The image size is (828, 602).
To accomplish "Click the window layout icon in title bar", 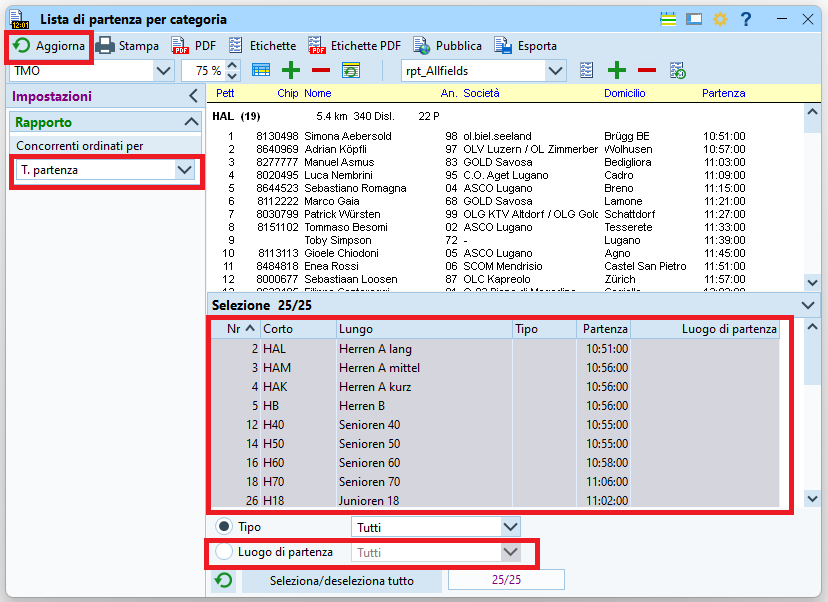I will (x=694, y=20).
